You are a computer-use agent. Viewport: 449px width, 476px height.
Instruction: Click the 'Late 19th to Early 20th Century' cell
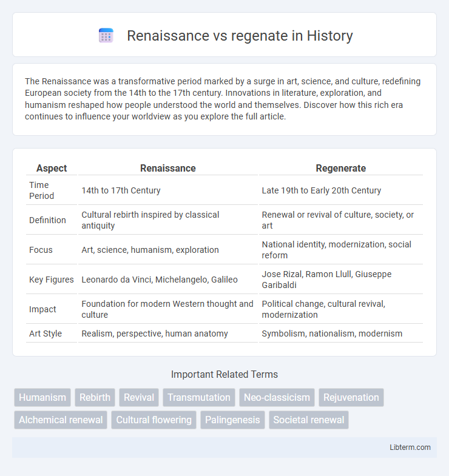[341, 190]
